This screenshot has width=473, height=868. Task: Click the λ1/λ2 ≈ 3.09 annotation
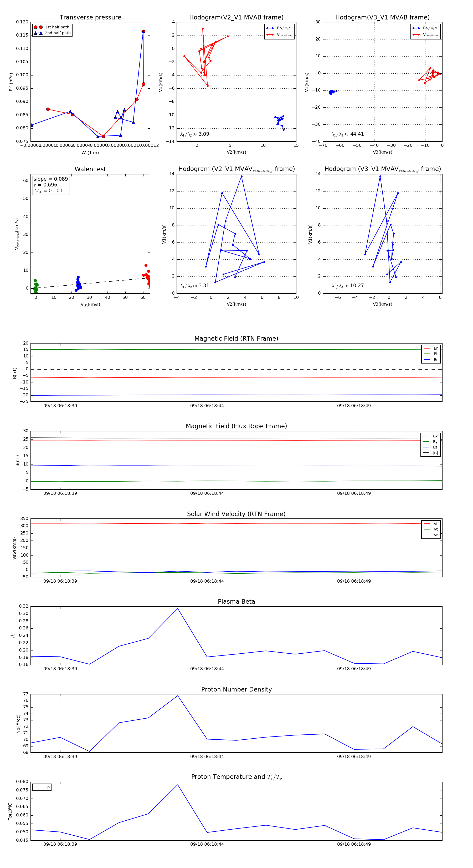click(x=194, y=134)
